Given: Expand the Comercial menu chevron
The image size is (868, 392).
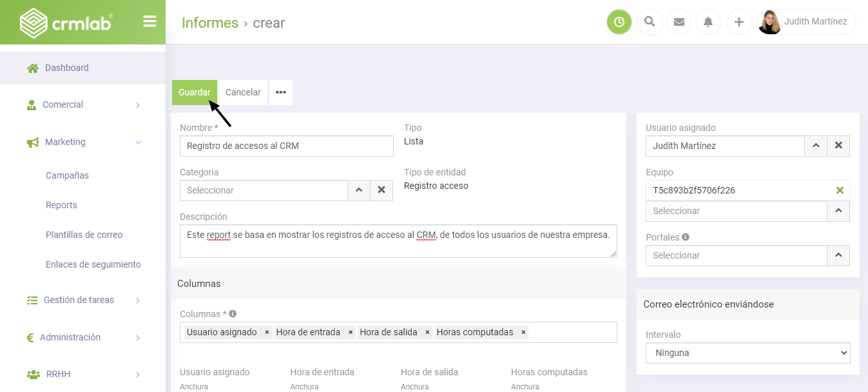Looking at the screenshot, I should tap(138, 105).
